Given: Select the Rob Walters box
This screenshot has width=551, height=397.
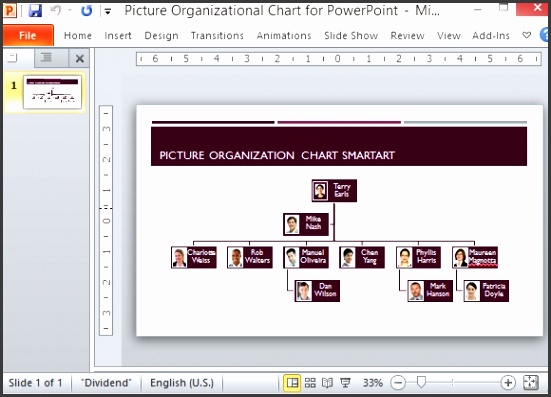Looking at the screenshot, I should click(250, 257).
